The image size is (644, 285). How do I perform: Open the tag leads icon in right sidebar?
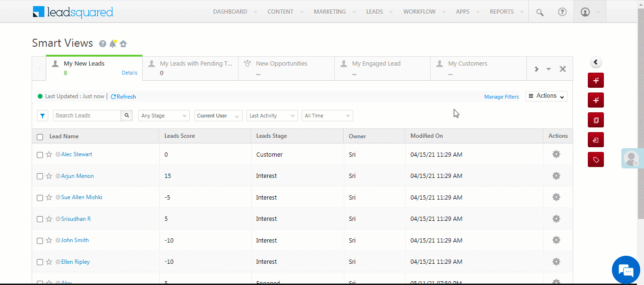(595, 159)
